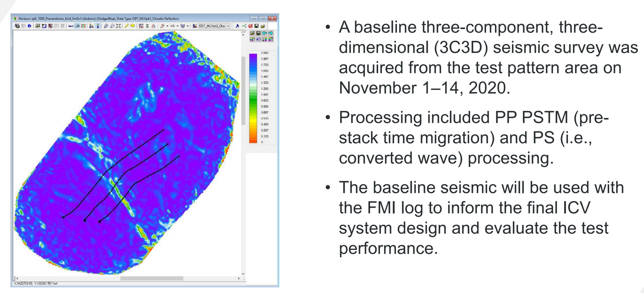Click the cyan left arrow colorbar icon

coord(264,33)
